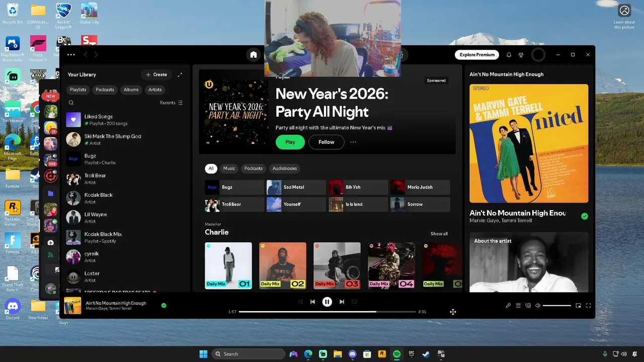Adjust the volume slider
The height and width of the screenshot is (362, 644).
556,306
